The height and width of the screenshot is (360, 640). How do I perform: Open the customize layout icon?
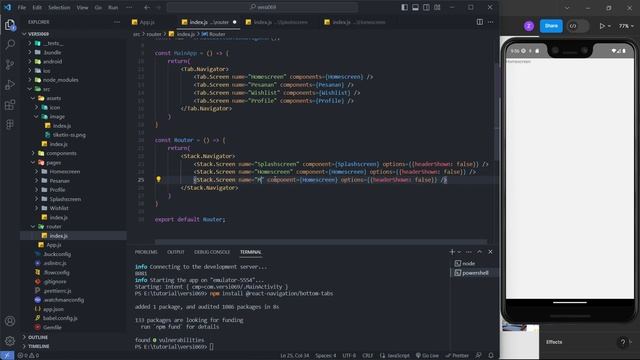(x=437, y=7)
